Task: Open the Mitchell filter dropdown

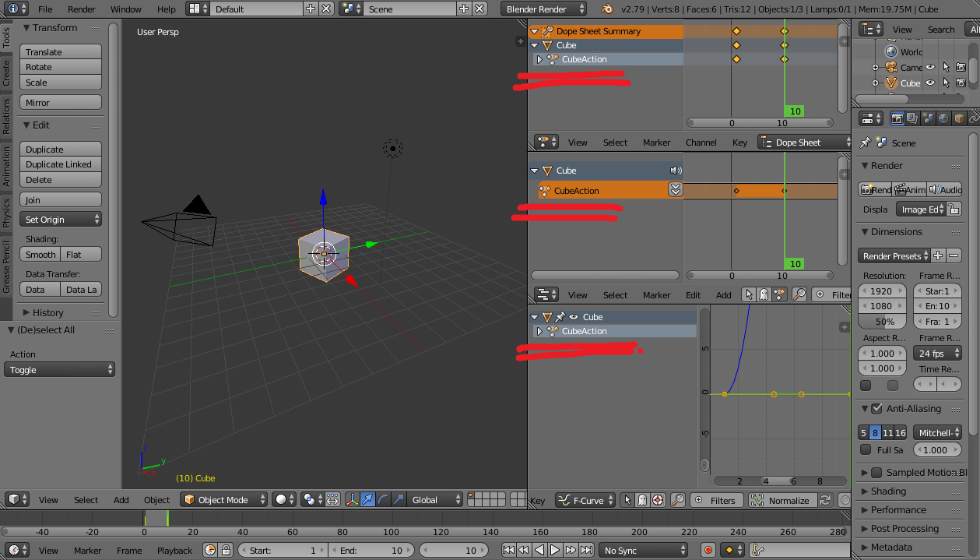Action: coord(937,432)
